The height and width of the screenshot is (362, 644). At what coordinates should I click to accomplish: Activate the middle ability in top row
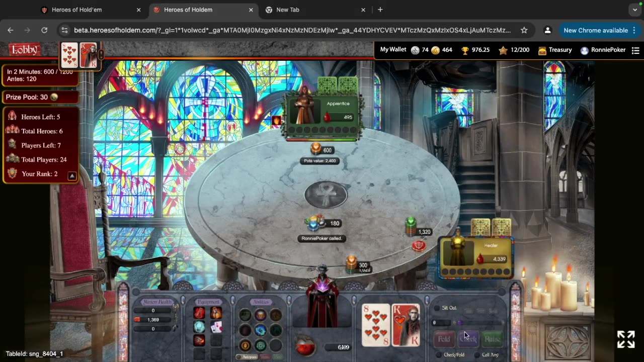coord(260,315)
